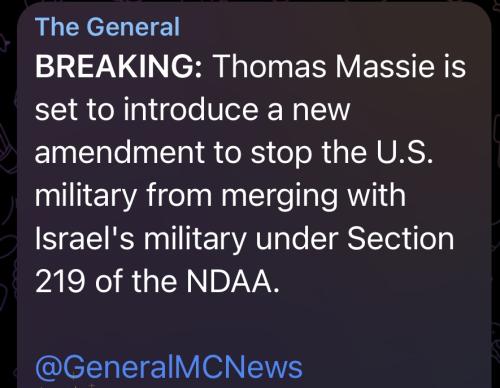Click the word 'stop' in message
This screenshot has height=388, width=500.
click(x=282, y=154)
